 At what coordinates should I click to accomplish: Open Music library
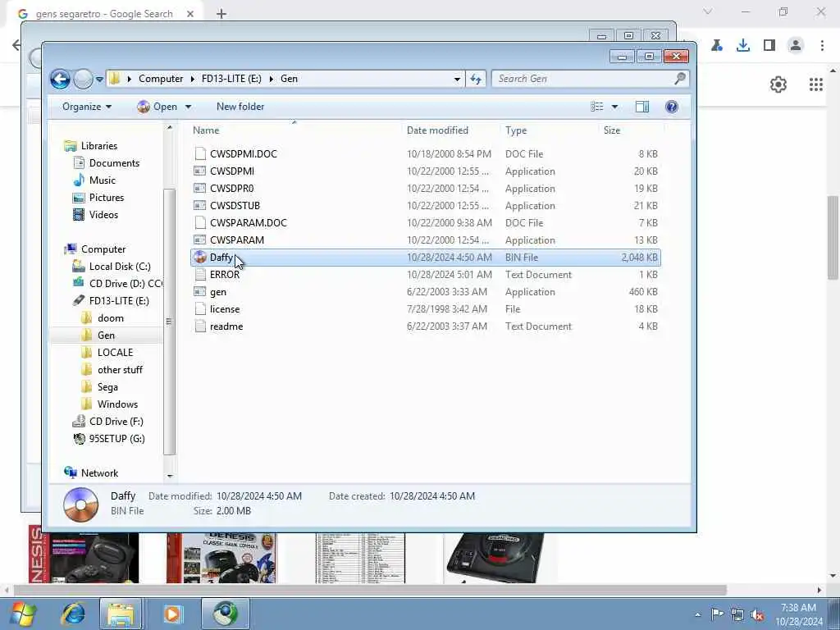102,180
